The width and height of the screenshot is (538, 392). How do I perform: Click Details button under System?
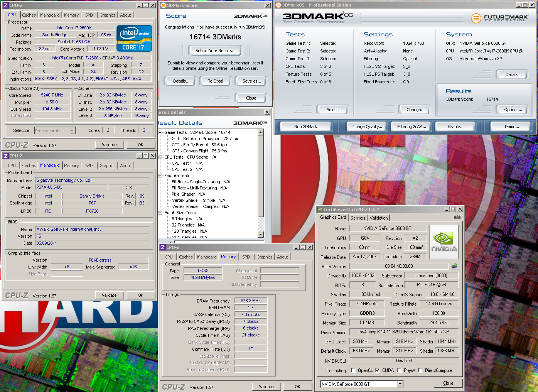[x=513, y=74]
